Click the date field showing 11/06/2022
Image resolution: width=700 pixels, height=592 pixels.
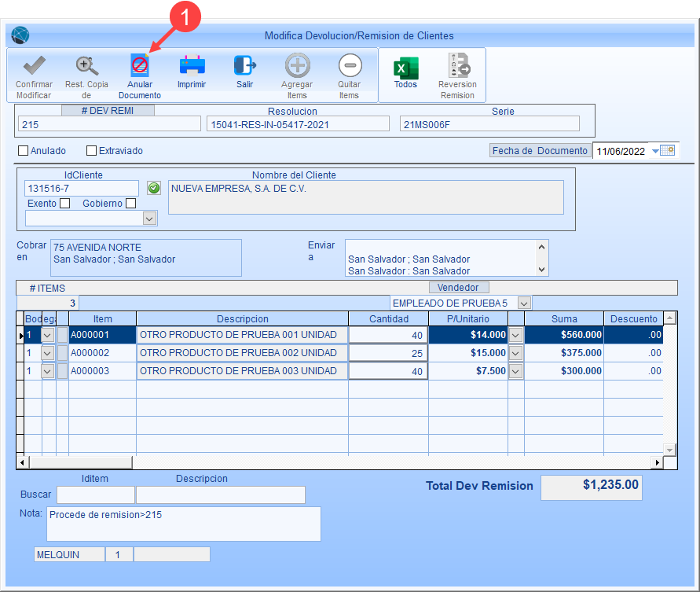click(x=622, y=151)
